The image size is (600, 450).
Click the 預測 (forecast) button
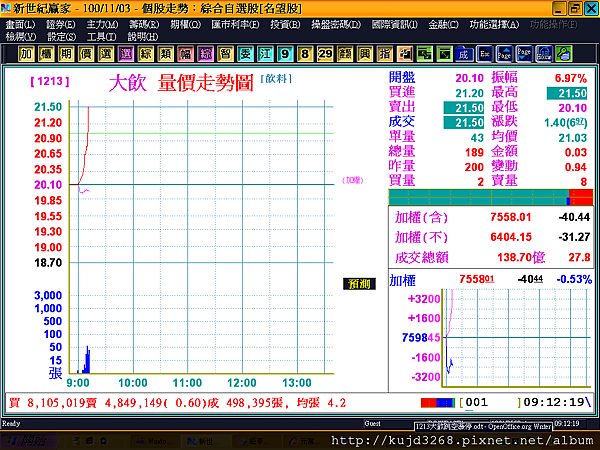[359, 284]
